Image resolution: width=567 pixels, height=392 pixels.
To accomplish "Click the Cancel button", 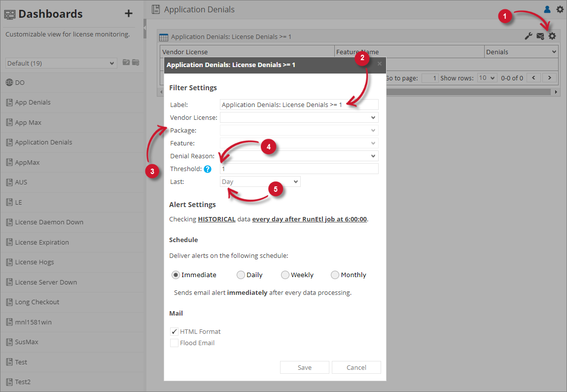I will click(x=356, y=367).
